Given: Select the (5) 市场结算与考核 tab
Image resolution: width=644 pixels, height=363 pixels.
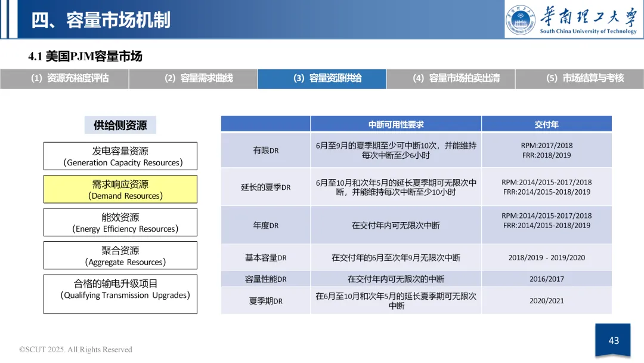Looking at the screenshot, I should (x=580, y=79).
